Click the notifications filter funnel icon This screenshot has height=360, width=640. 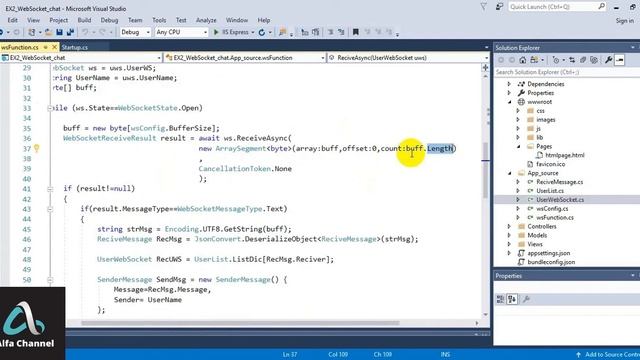[484, 7]
